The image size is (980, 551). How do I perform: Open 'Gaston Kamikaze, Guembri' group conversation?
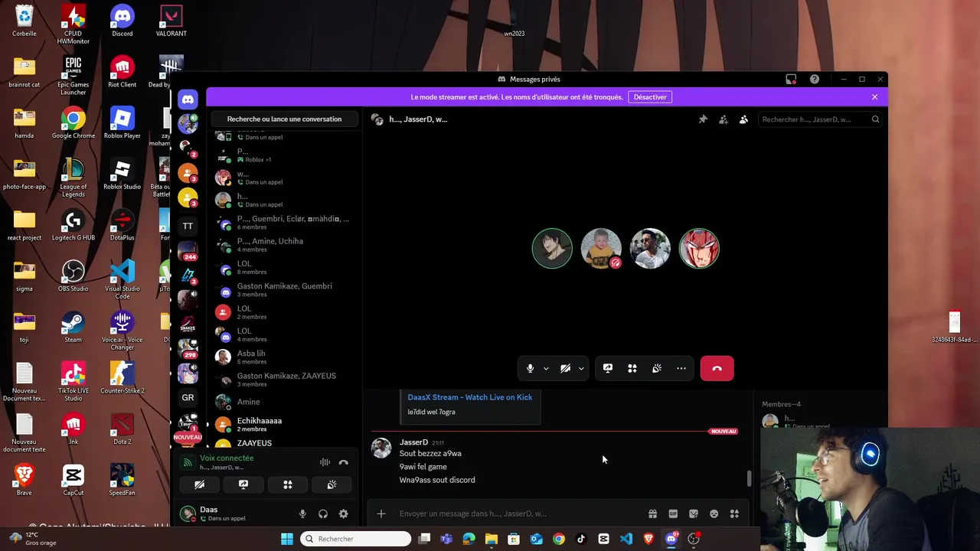pos(284,290)
